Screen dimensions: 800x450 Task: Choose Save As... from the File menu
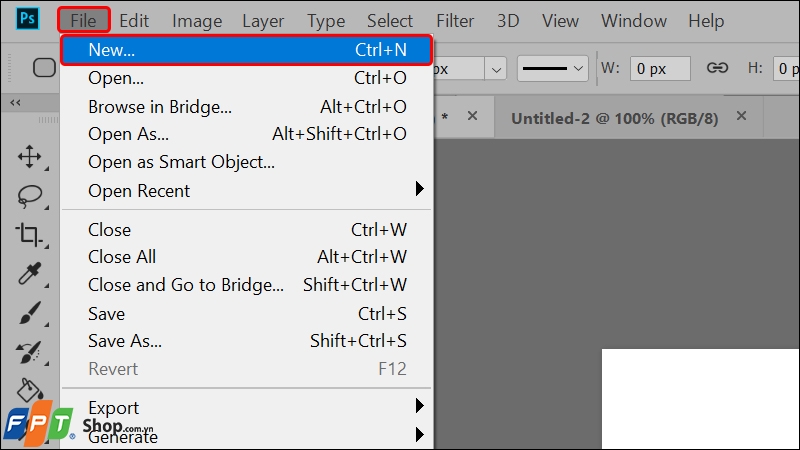[x=125, y=341]
